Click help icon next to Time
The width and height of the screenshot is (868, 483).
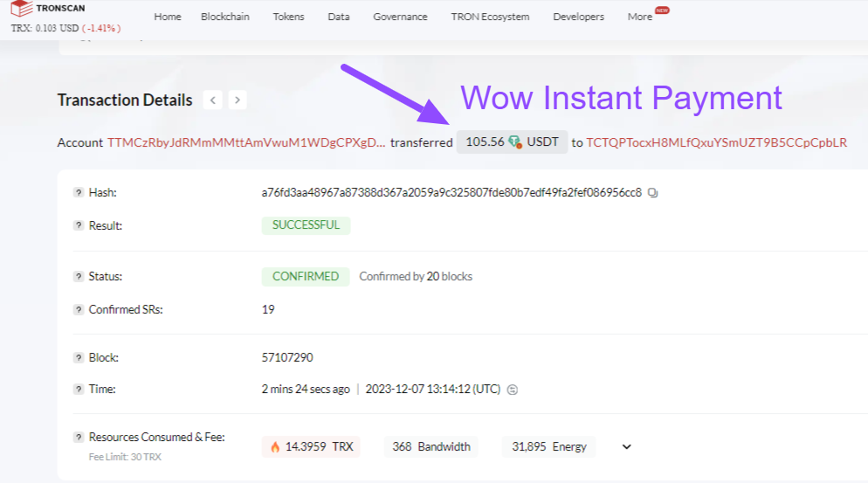79,390
